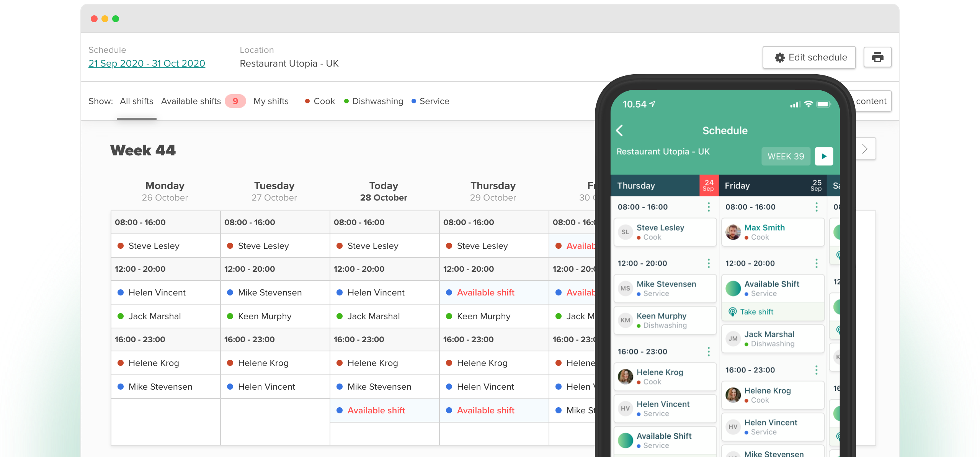980x457 pixels.
Task: Click the Today 28 October column header
Action: pos(384,191)
